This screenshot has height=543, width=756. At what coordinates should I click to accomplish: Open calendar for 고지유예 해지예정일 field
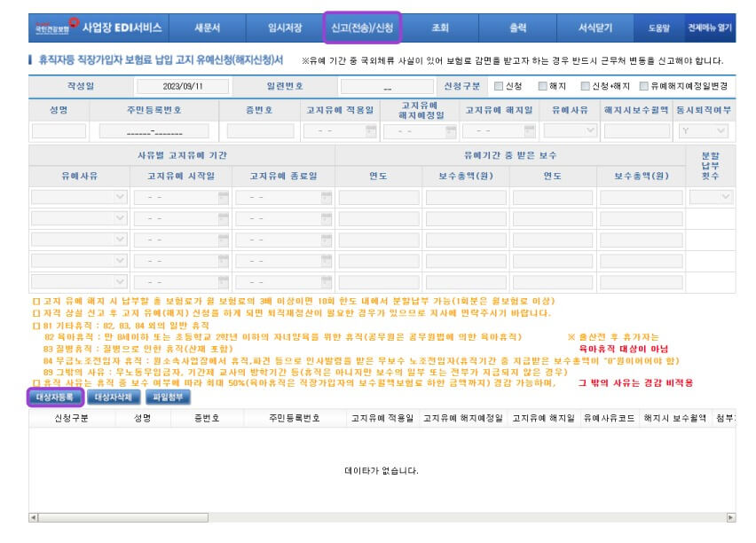pos(448,130)
